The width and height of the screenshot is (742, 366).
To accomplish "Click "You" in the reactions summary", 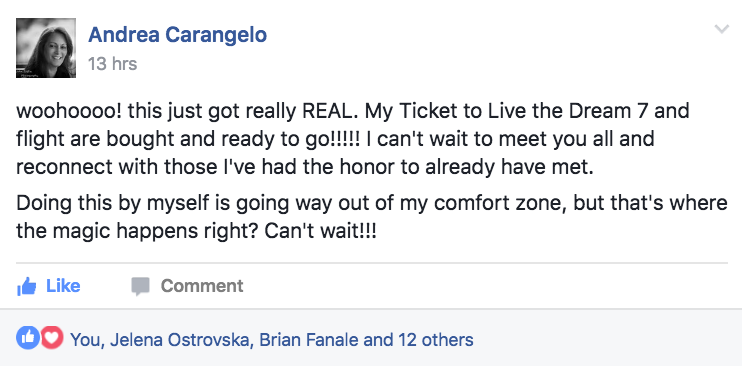I will 86,339.
